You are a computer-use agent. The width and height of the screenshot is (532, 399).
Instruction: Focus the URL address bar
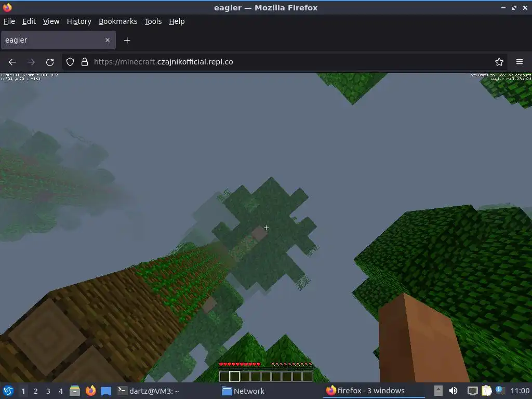point(284,62)
